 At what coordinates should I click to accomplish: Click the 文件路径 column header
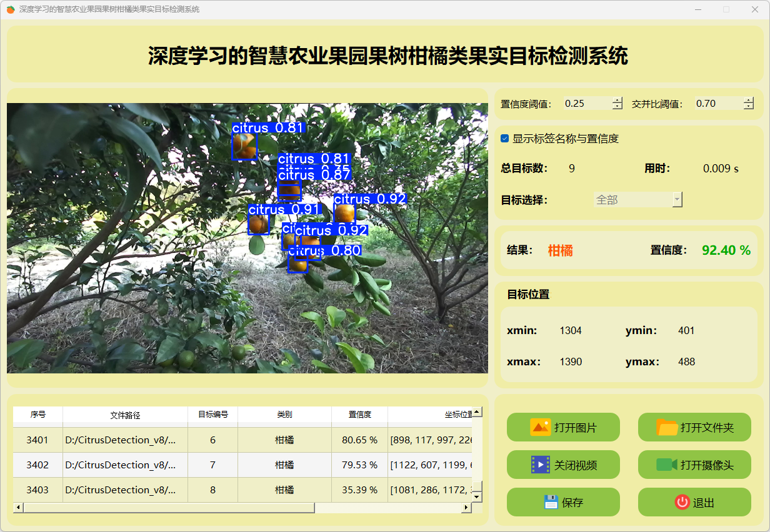point(125,415)
